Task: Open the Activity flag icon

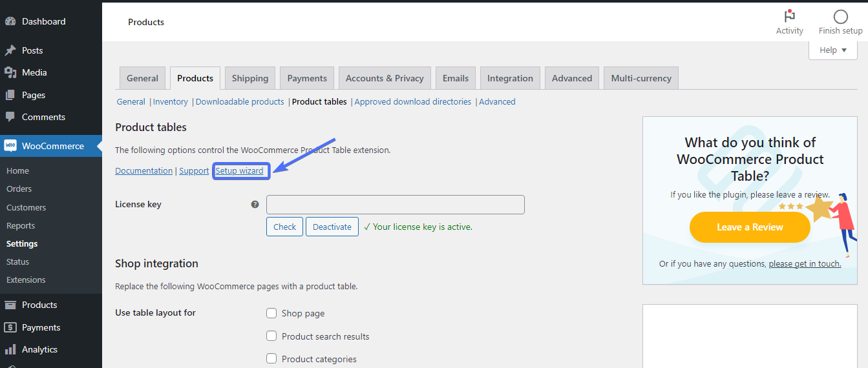Action: pyautogui.click(x=789, y=16)
